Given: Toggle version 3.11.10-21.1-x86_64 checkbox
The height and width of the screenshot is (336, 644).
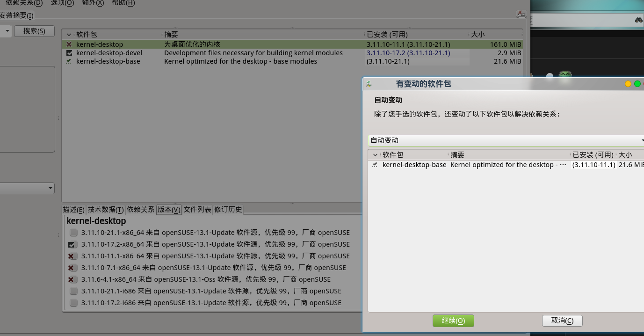Looking at the screenshot, I should point(73,233).
